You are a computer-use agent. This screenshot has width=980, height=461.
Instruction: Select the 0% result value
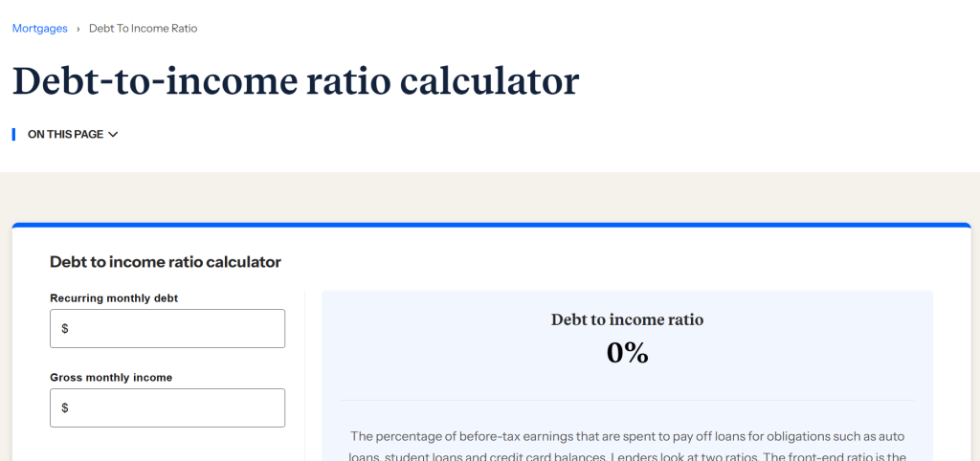tap(627, 353)
